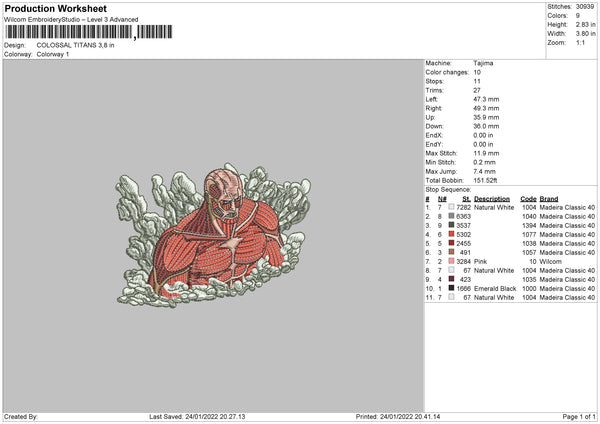Click the 'Description' column header

[492, 199]
